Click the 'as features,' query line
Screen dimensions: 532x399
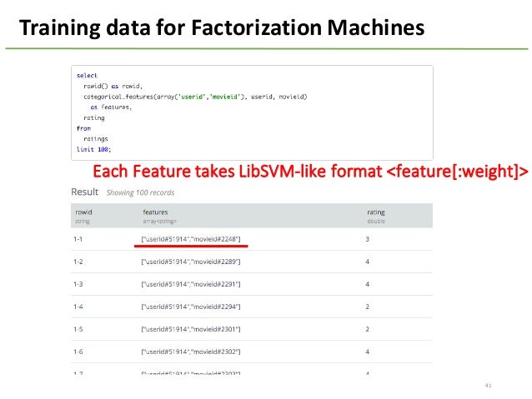(x=111, y=107)
